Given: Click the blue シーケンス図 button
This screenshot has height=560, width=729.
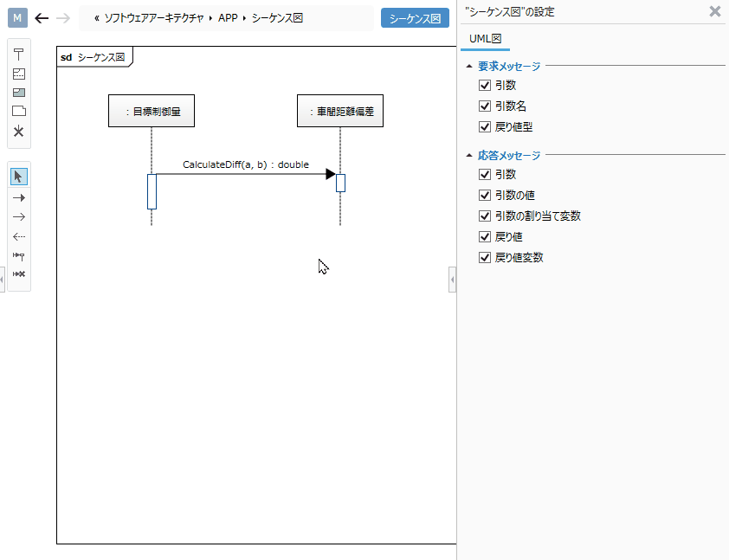Looking at the screenshot, I should pos(415,18).
